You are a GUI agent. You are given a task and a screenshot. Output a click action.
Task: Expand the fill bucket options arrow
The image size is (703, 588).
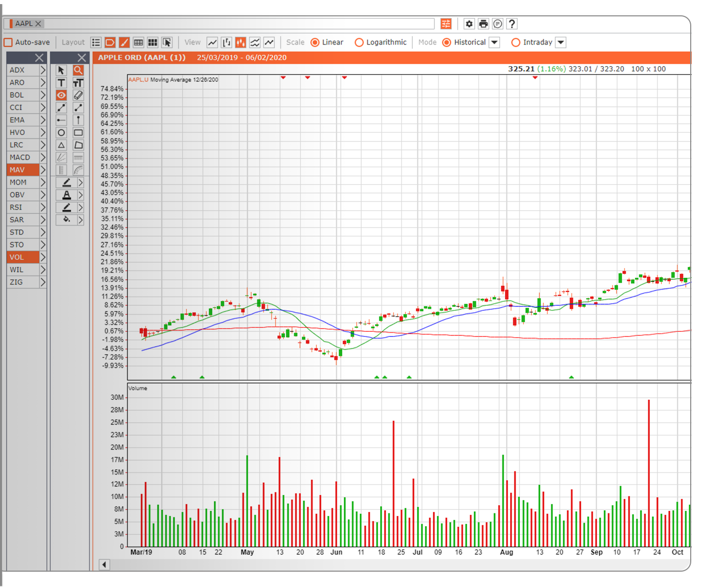coord(80,220)
